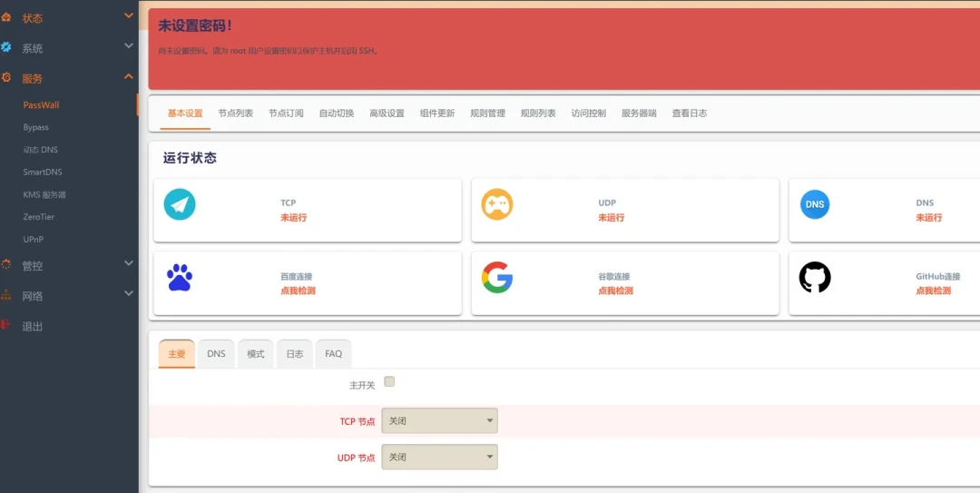Click the 运行状态 section heading
Screen dimensions: 980x493
coord(190,158)
